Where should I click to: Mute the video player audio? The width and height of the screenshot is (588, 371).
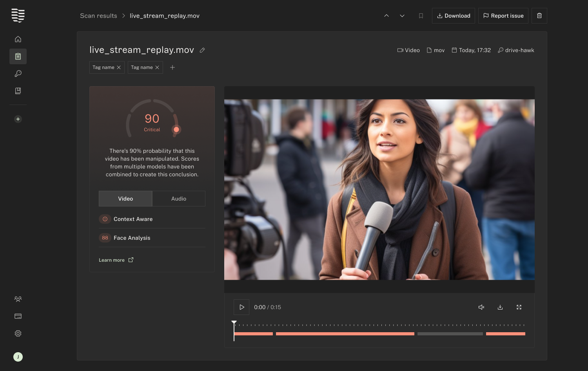tap(481, 307)
